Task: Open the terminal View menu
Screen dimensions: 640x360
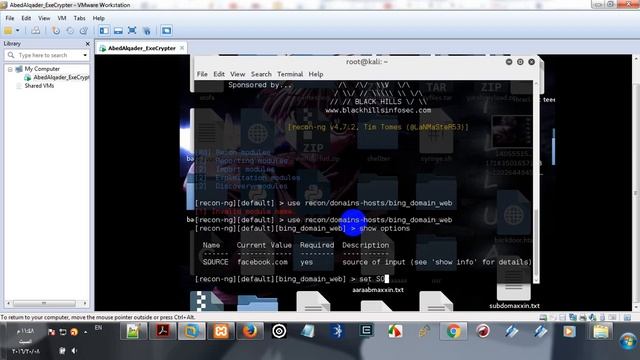Action: point(238,74)
